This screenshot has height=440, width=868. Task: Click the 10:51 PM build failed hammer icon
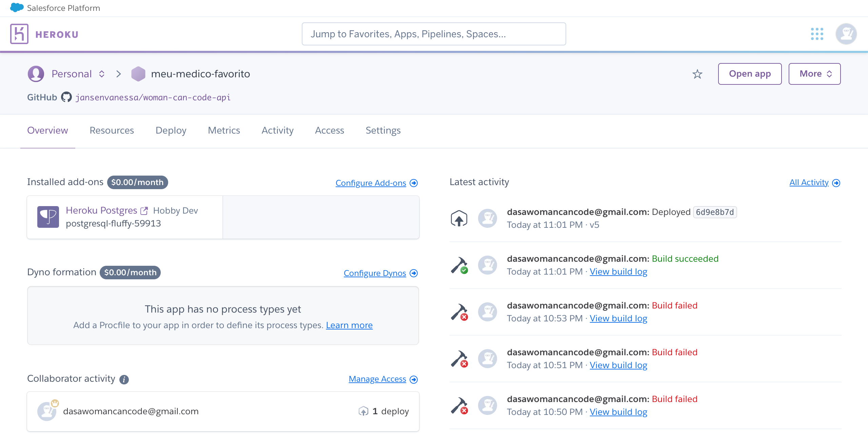tap(459, 359)
